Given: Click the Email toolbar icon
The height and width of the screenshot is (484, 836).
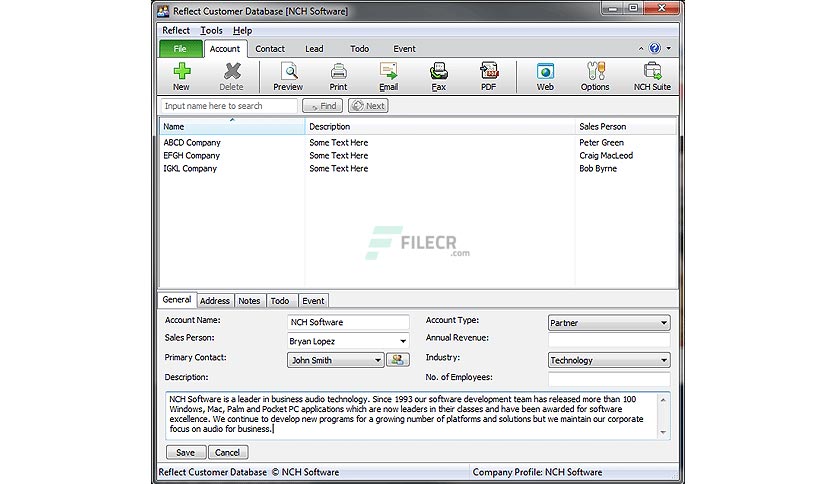Looking at the screenshot, I should click(x=389, y=76).
